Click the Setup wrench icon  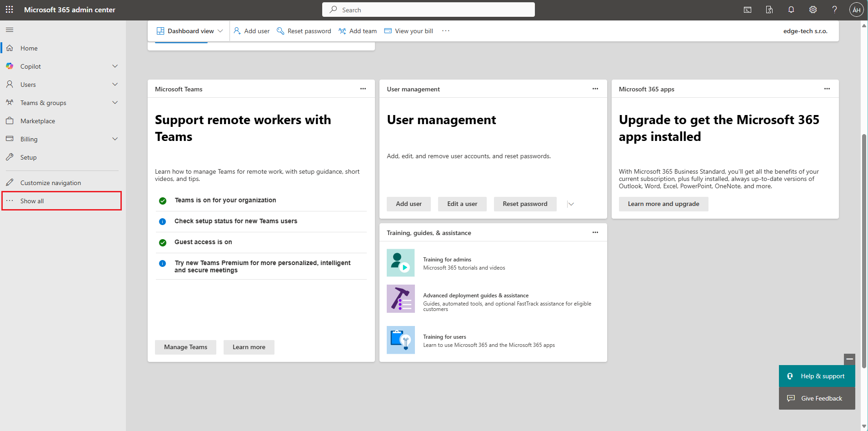coord(10,157)
